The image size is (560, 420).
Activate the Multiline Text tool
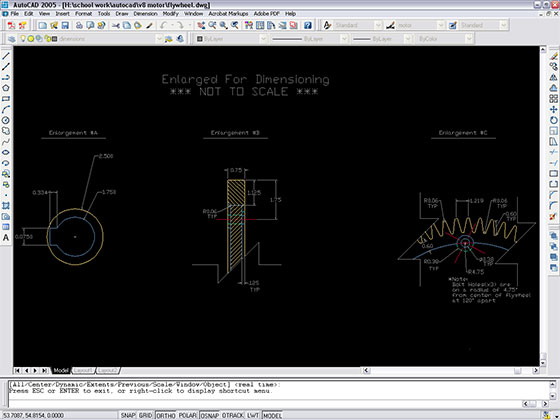click(6, 238)
